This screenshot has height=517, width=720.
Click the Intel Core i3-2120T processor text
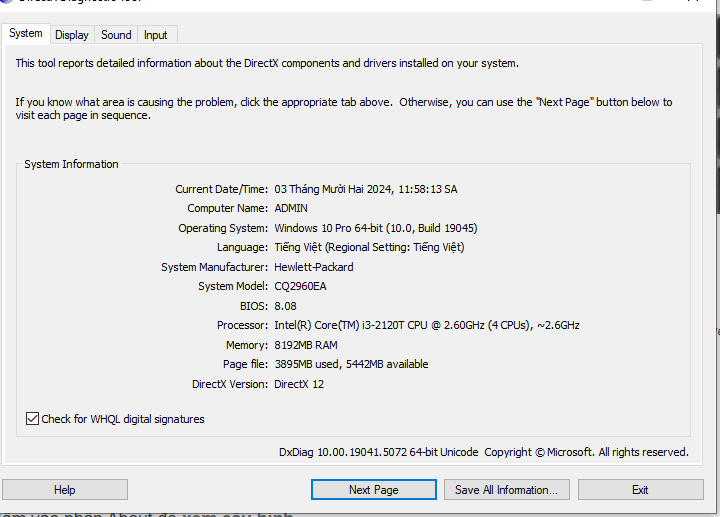pyautogui.click(x=427, y=325)
